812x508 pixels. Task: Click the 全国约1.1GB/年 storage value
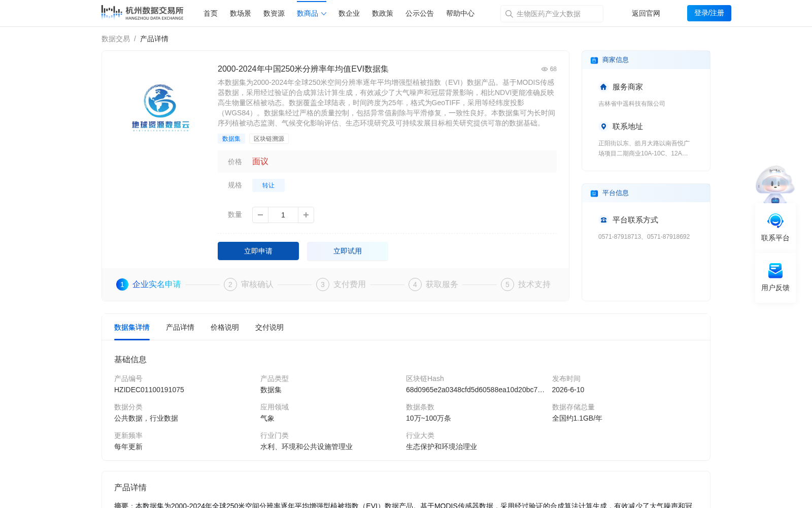pos(577,418)
